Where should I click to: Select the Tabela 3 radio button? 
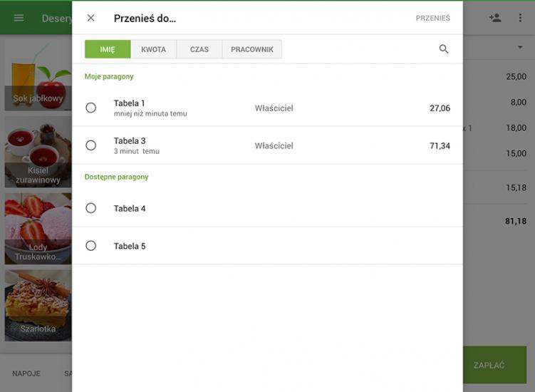click(x=90, y=145)
